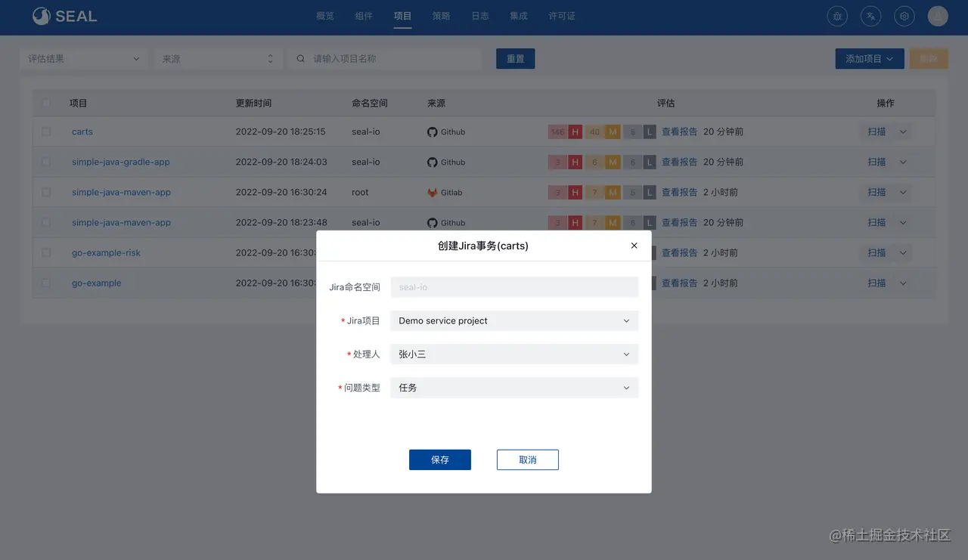Viewport: 968px width, 560px height.
Task: Open 查看报告 link in carts row
Action: tap(679, 131)
